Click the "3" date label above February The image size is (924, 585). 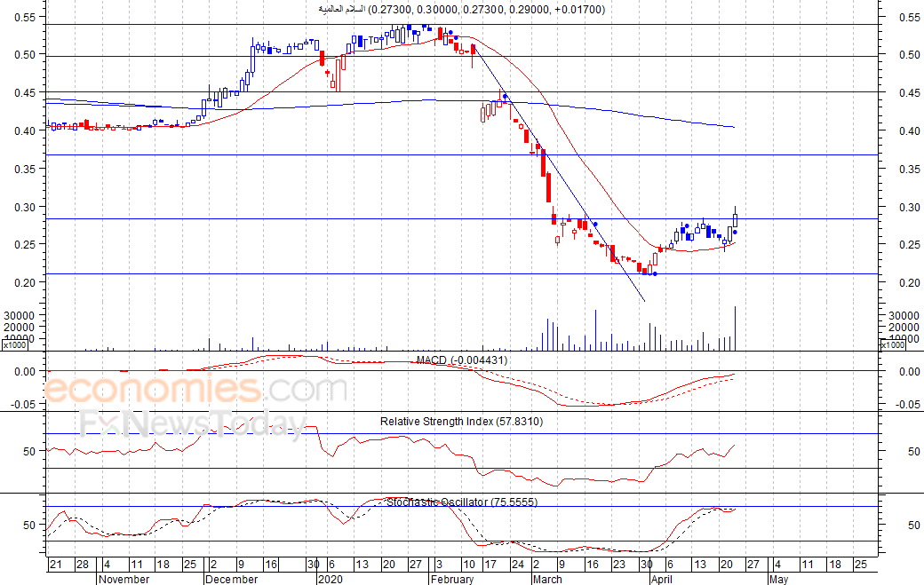439,565
